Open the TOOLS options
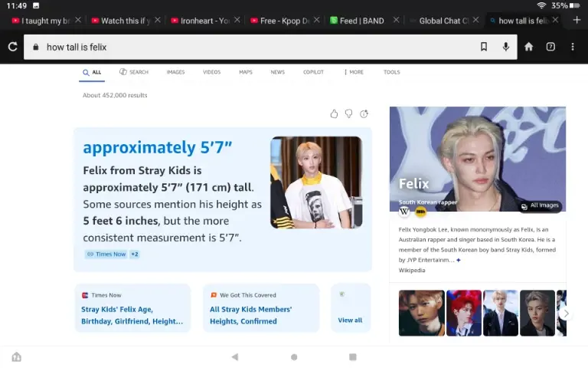The height and width of the screenshot is (368, 588). pyautogui.click(x=391, y=72)
